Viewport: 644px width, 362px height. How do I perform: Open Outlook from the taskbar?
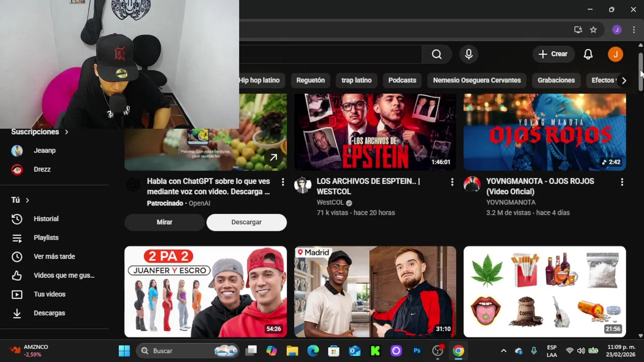355,351
